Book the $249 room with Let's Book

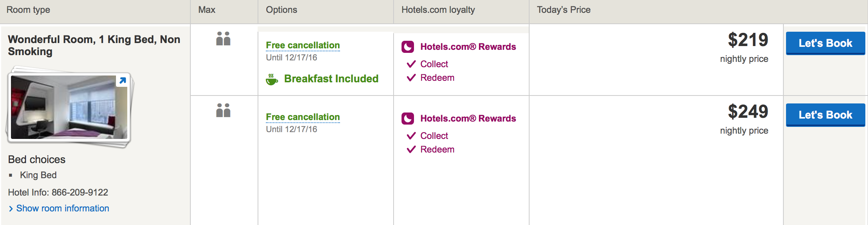click(825, 115)
